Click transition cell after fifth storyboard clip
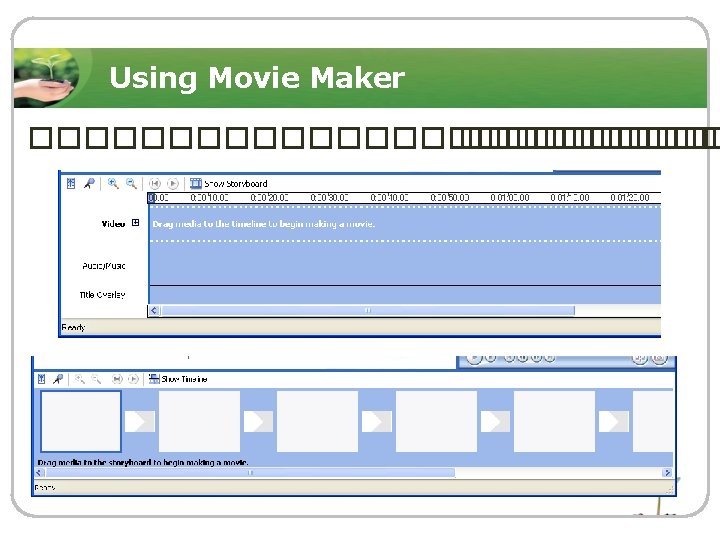The width and height of the screenshot is (720, 540). (x=614, y=422)
